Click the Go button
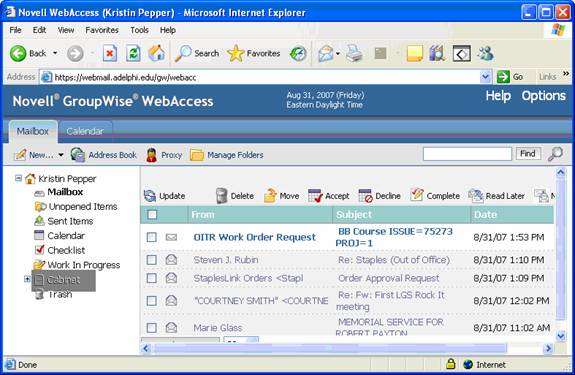575x375 pixels. click(x=510, y=77)
